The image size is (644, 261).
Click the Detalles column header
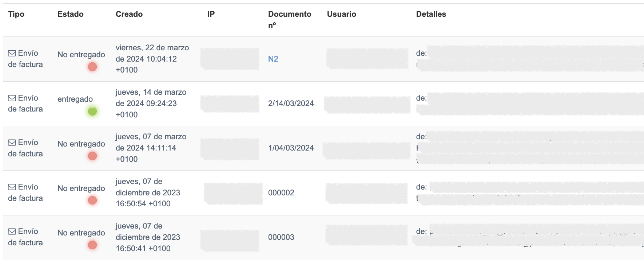[431, 14]
